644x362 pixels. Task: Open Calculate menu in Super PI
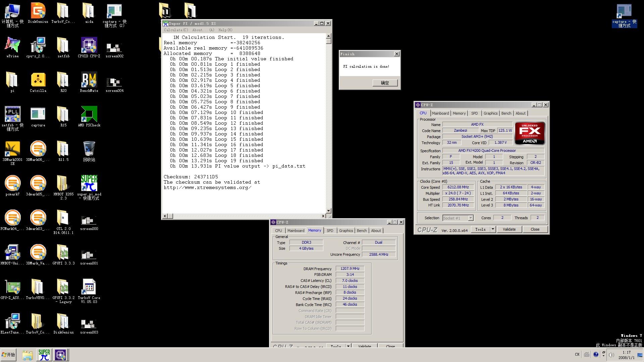coord(176,30)
